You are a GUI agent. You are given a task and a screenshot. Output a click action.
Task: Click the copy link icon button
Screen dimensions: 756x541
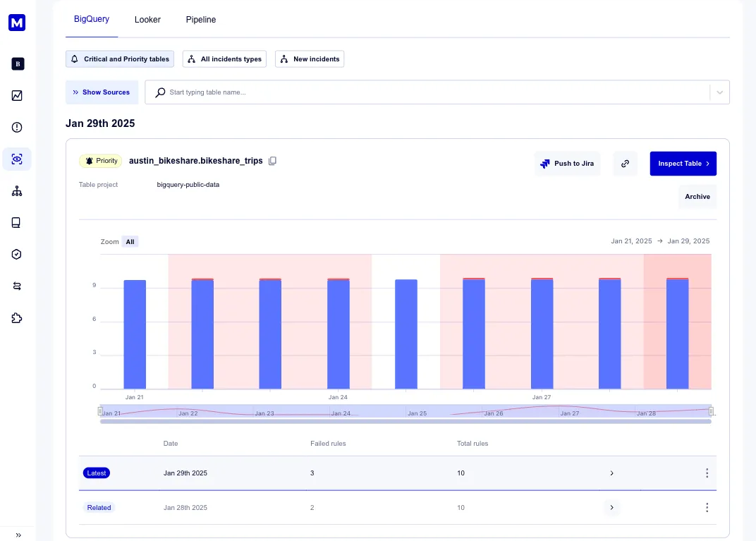[625, 164]
